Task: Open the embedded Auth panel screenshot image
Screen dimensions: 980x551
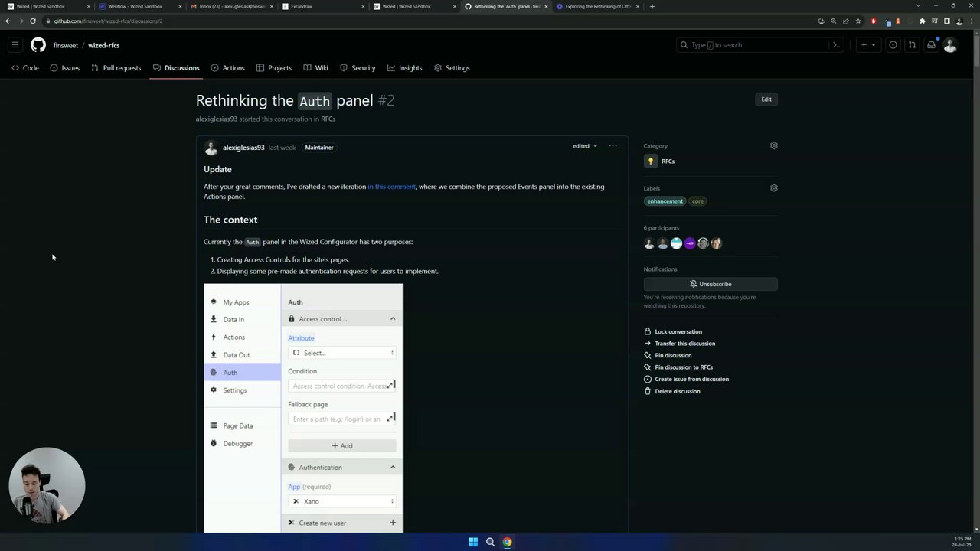Action: 303,408
